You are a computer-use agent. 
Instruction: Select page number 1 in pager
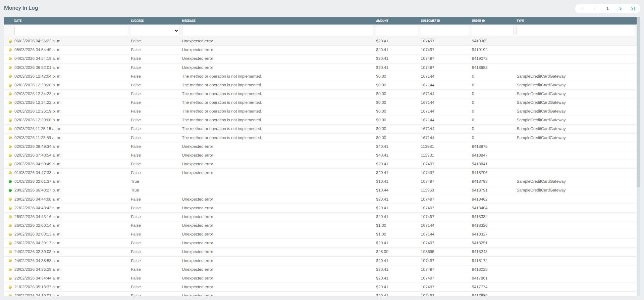pos(607,9)
